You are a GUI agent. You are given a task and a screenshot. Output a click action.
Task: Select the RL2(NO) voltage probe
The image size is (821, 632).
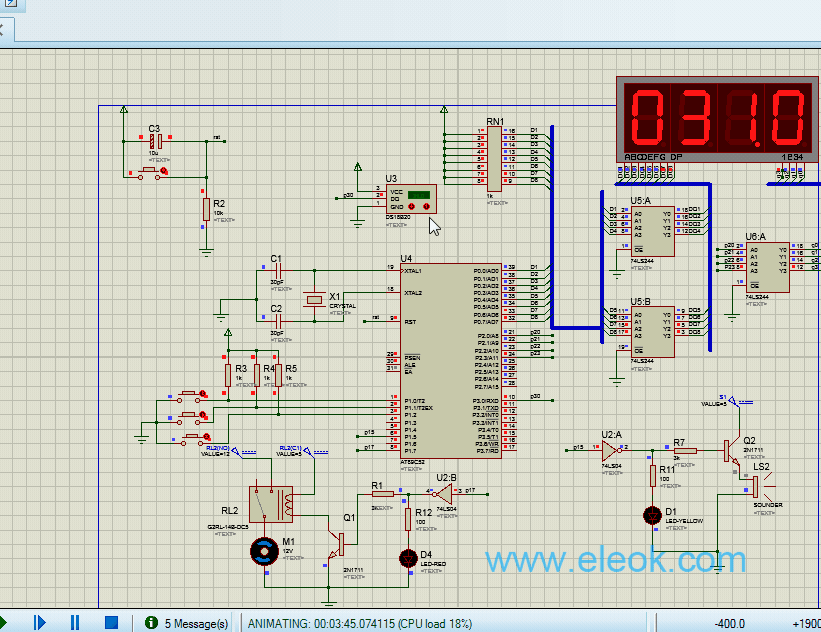pyautogui.click(x=235, y=451)
